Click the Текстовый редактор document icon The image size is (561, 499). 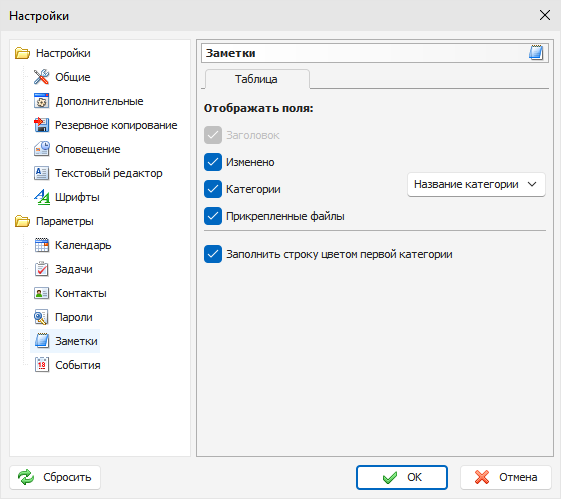tap(42, 173)
